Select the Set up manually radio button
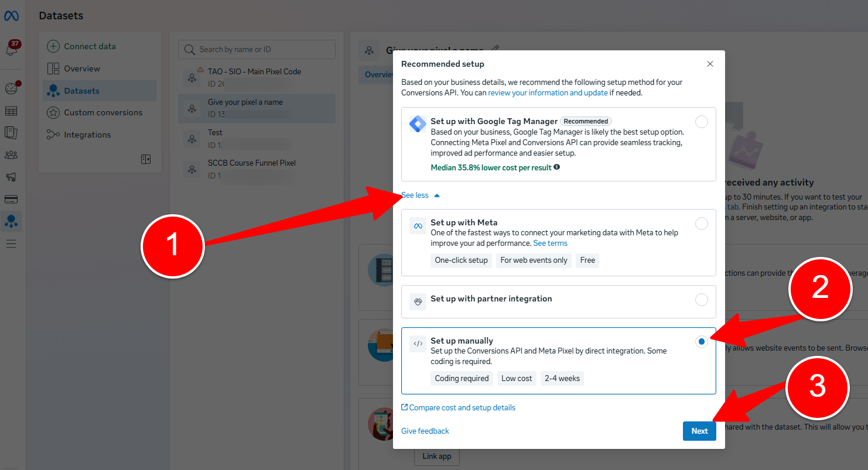868x470 pixels. [701, 342]
